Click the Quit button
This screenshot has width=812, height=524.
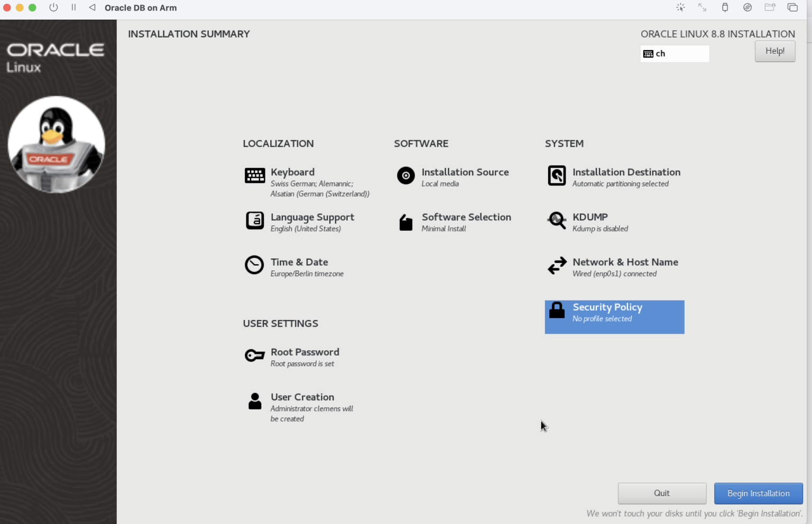point(661,493)
